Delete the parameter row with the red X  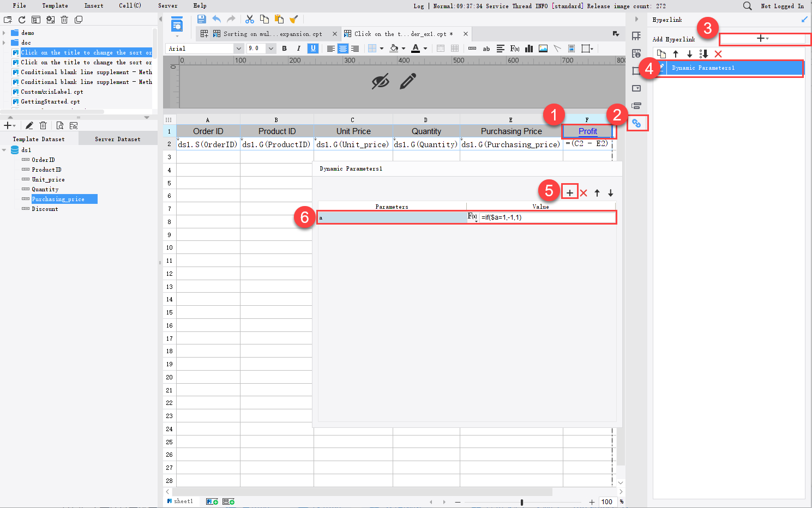(x=584, y=193)
